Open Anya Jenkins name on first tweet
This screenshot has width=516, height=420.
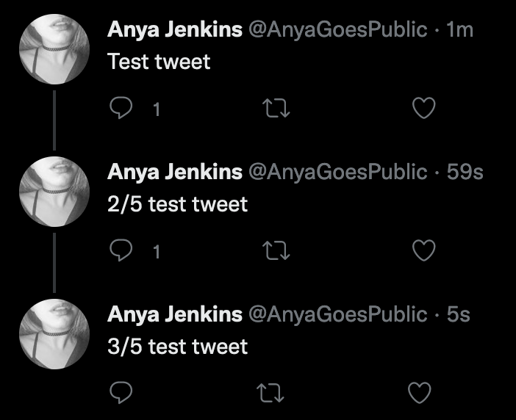pos(174,29)
